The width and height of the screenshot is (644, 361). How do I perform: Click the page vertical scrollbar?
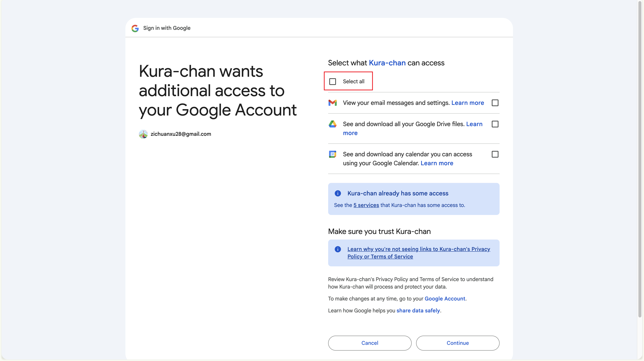pos(640,160)
